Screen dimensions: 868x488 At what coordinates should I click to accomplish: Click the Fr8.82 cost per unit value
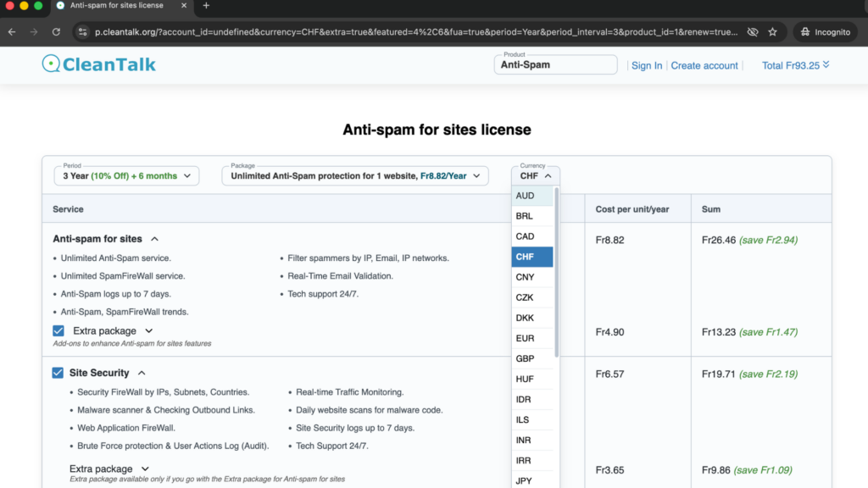click(x=609, y=240)
